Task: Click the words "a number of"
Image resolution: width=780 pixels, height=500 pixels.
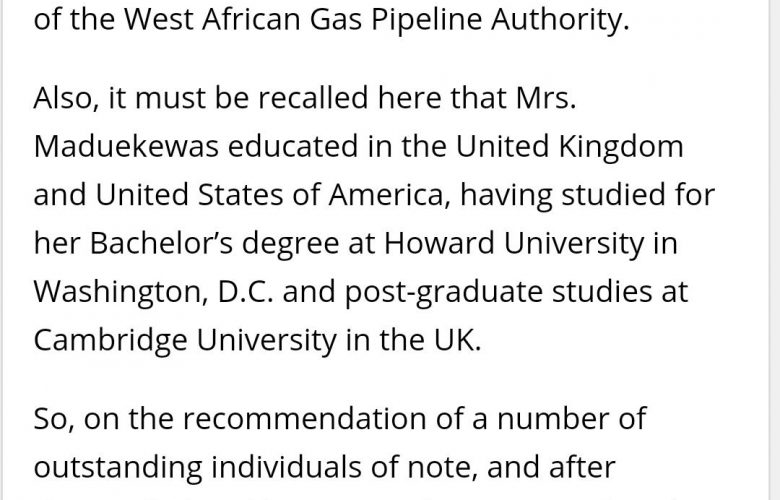Action: [x=553, y=419]
